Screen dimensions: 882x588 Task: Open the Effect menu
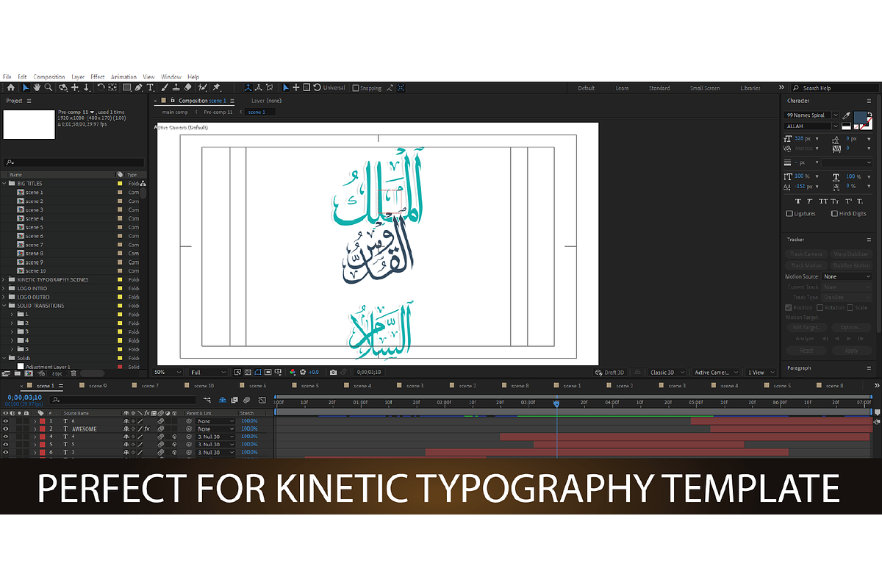coord(98,76)
